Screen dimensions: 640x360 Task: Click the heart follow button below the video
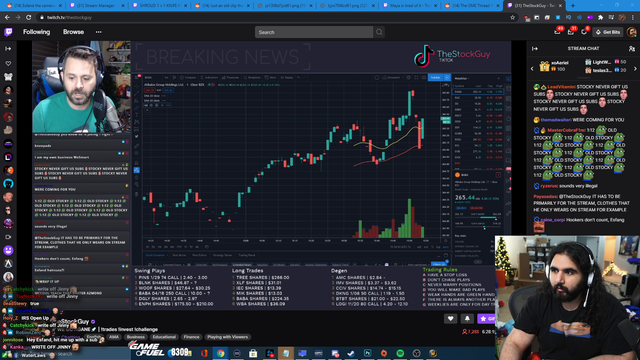451,318
